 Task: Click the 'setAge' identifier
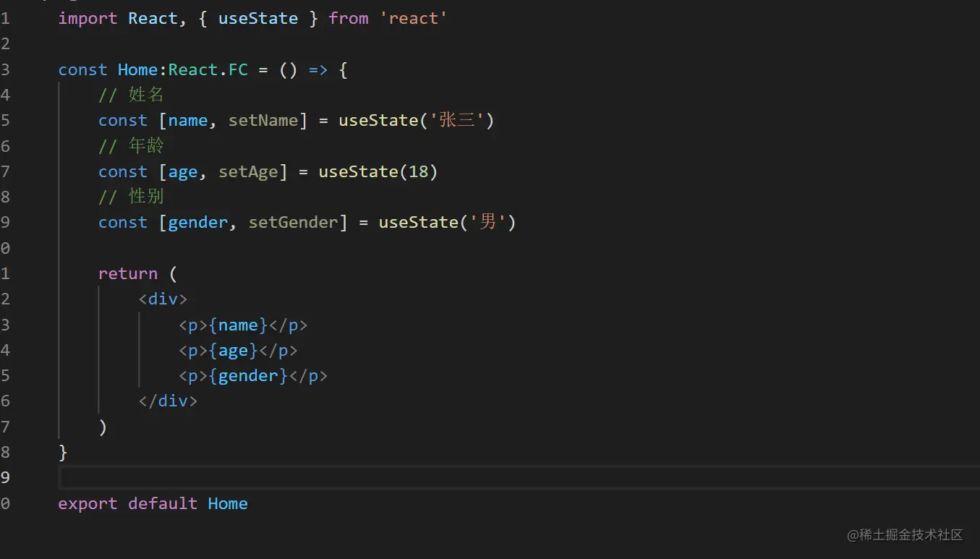click(248, 171)
